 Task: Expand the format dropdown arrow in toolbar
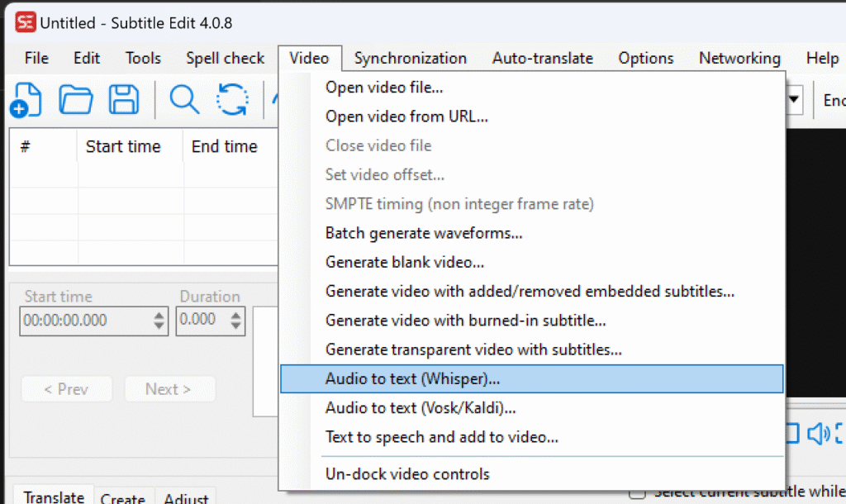795,100
